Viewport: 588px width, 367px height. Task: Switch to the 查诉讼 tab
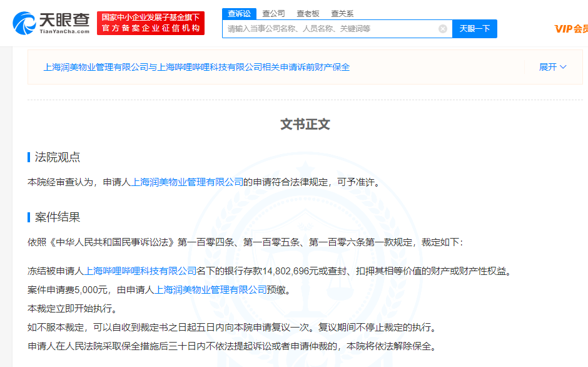tap(239, 13)
